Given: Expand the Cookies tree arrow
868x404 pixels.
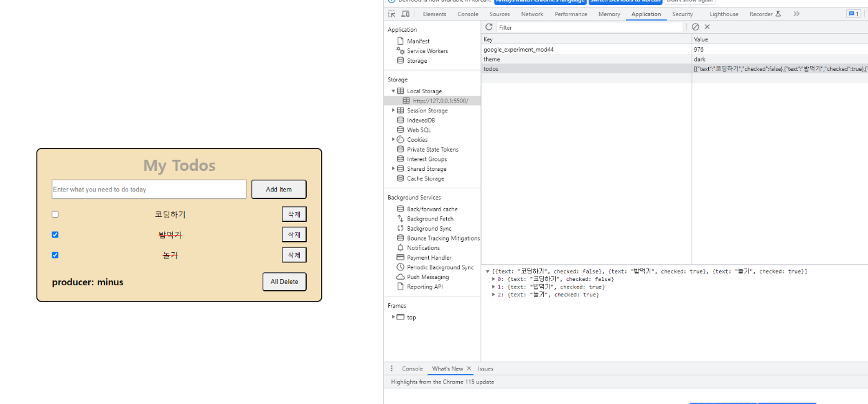Looking at the screenshot, I should point(393,140).
